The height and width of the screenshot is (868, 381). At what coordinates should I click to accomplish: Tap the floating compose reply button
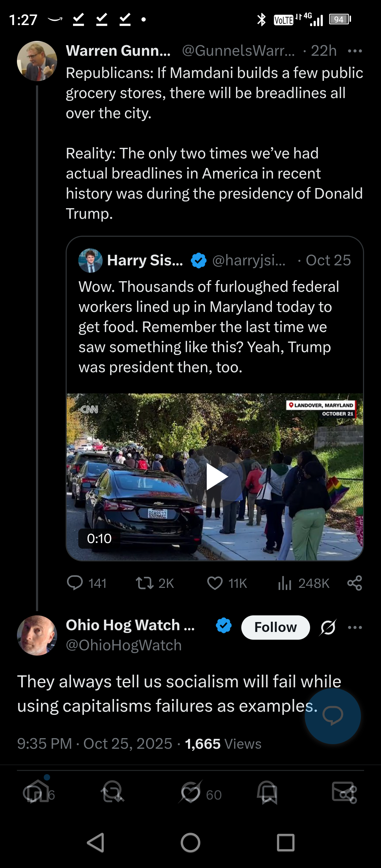333,716
